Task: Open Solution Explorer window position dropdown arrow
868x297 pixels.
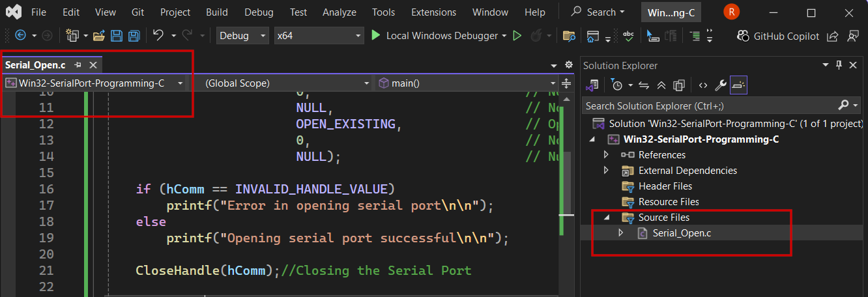Action: click(x=826, y=65)
